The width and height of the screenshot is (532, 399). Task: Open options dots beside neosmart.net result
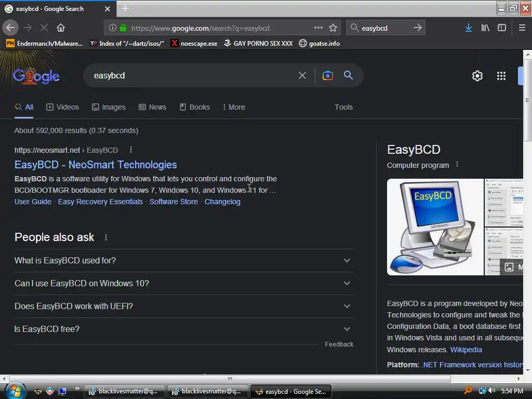point(131,150)
